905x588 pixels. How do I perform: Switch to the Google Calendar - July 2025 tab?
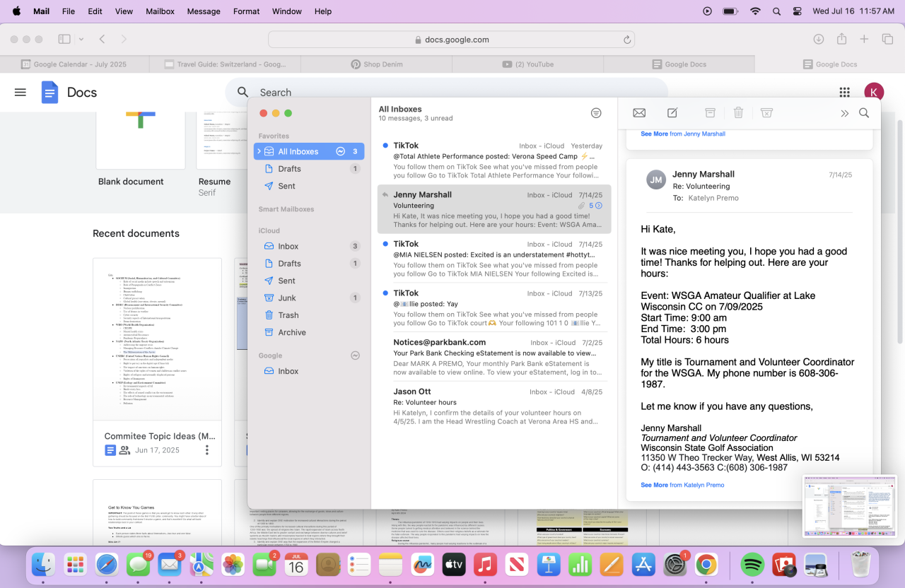[74, 64]
